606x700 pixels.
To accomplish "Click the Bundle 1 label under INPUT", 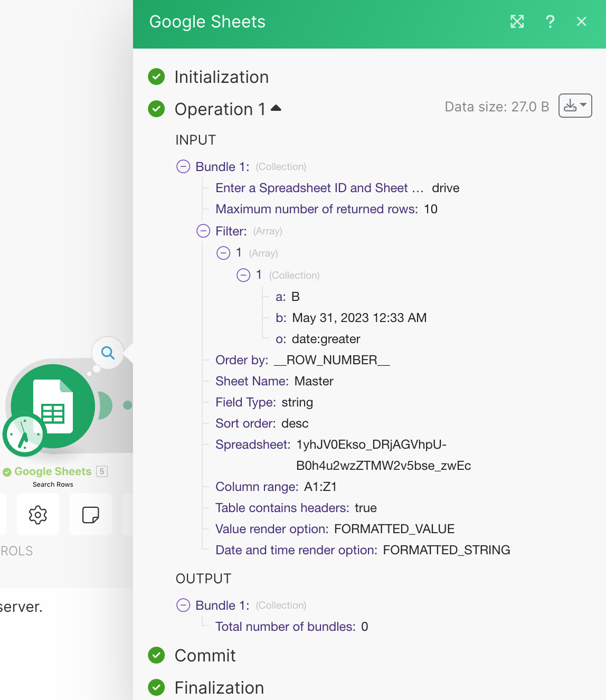I will 222,167.
